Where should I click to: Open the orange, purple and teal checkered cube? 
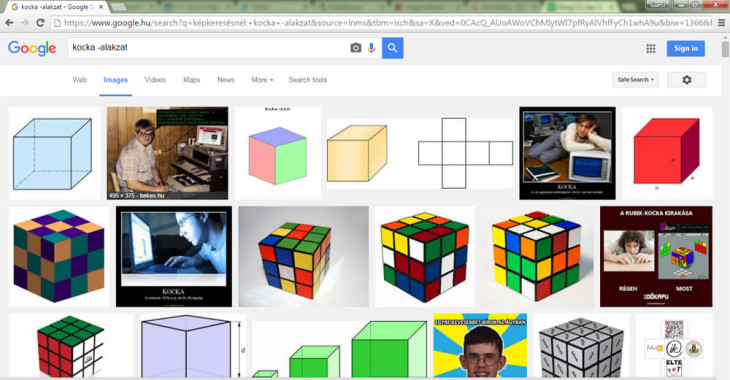(59, 257)
